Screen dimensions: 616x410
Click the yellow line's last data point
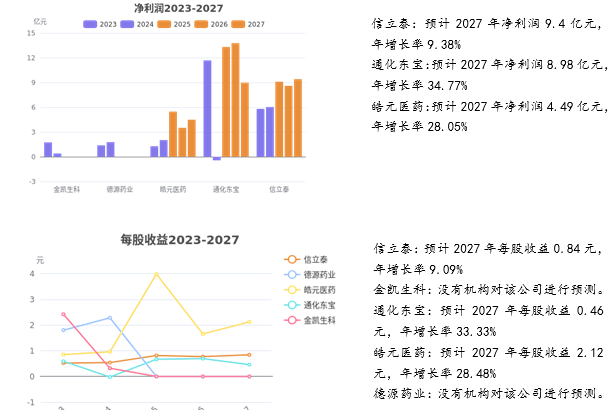[x=249, y=322]
